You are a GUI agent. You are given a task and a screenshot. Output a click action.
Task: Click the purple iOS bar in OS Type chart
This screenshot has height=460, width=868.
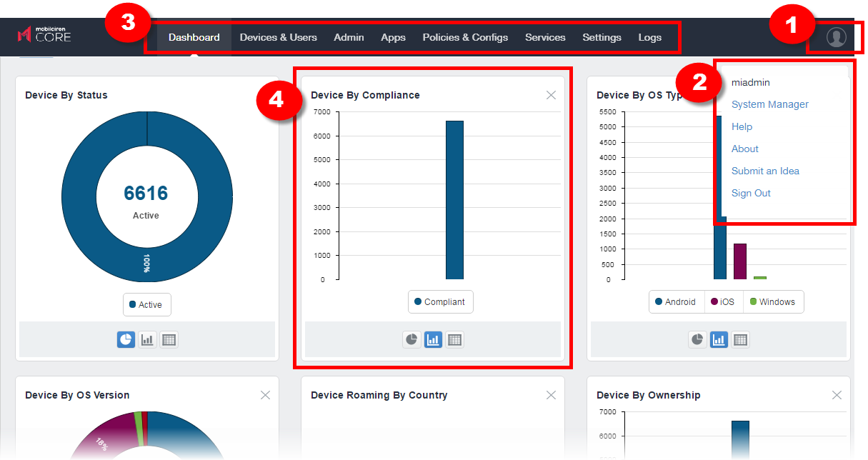pos(740,261)
